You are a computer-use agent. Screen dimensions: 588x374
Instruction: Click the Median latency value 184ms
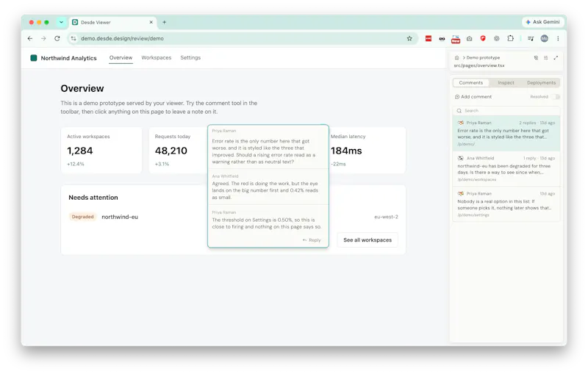tap(346, 151)
